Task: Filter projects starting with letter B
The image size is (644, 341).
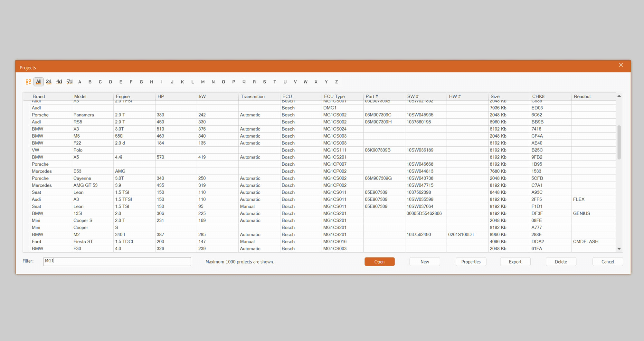Action: (x=90, y=82)
